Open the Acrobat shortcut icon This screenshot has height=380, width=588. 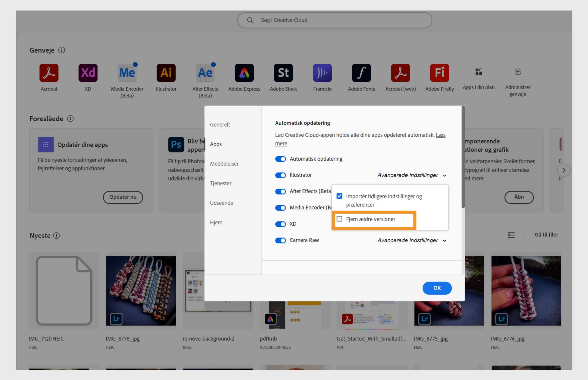click(x=49, y=73)
